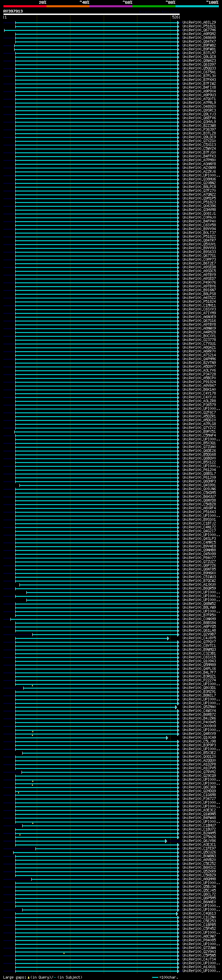
Task: Click the alignment bar of UniRef100_Q6JV86
Action: coord(91,841)
